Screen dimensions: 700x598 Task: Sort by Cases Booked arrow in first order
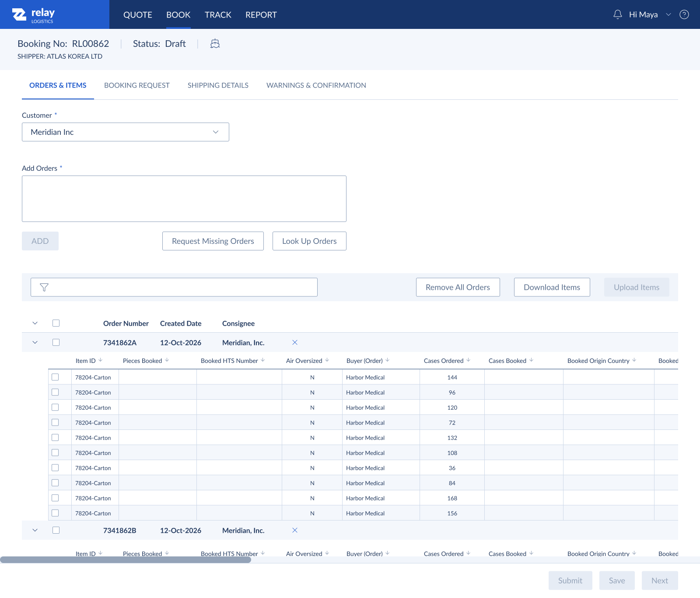pyautogui.click(x=532, y=360)
